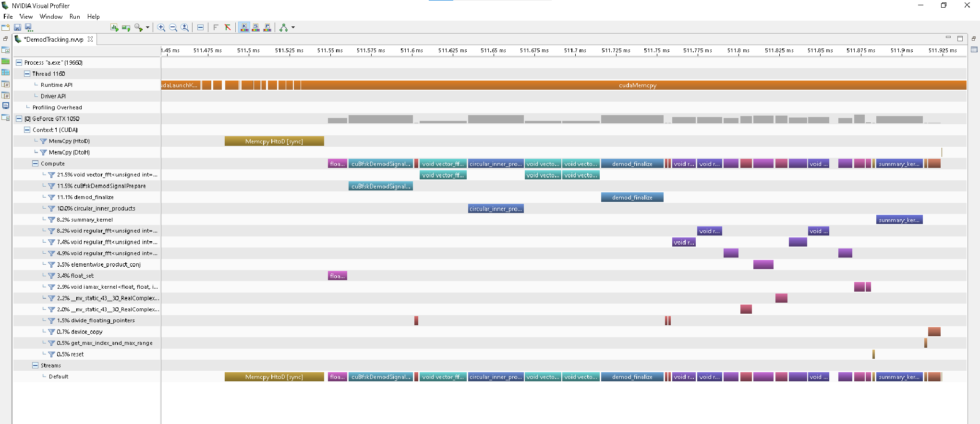Collapse the GeForce GTX 1050 node

pyautogui.click(x=19, y=118)
